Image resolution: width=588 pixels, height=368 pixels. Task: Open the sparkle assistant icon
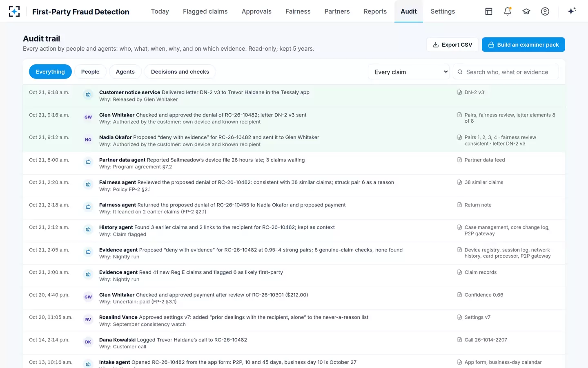[572, 11]
